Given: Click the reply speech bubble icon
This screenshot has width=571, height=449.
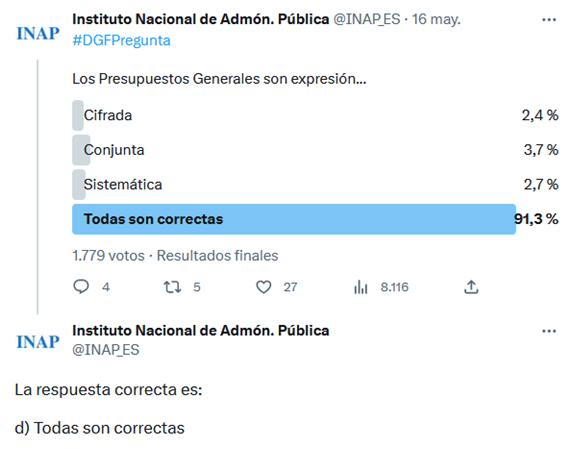Looking at the screenshot, I should 81,287.
